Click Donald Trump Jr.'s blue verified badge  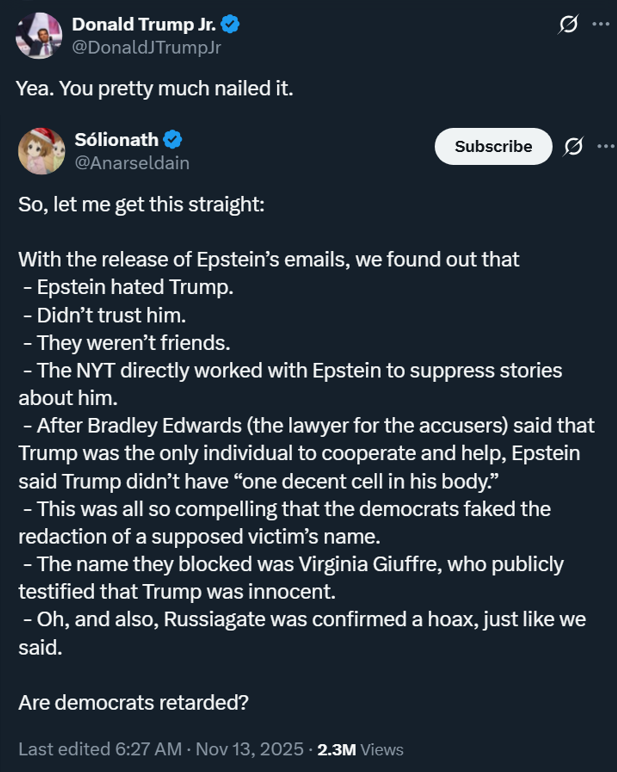coord(228,24)
